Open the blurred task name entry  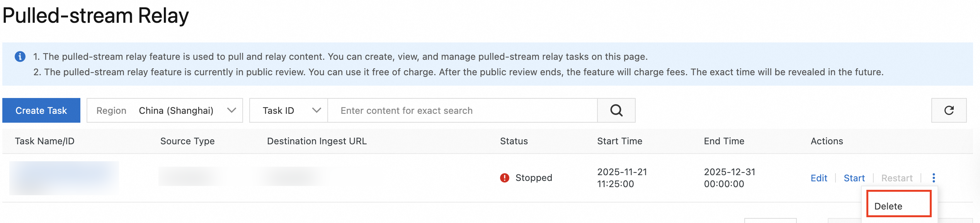pyautogui.click(x=64, y=178)
